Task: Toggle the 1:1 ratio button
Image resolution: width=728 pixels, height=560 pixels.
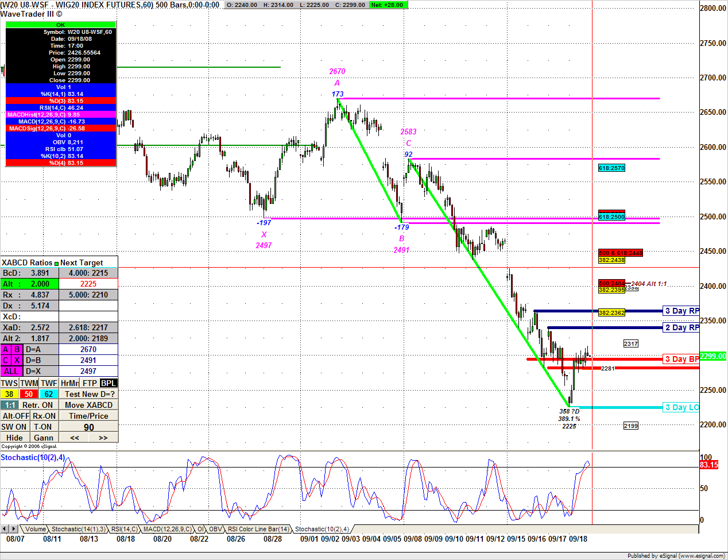Action: coord(10,405)
